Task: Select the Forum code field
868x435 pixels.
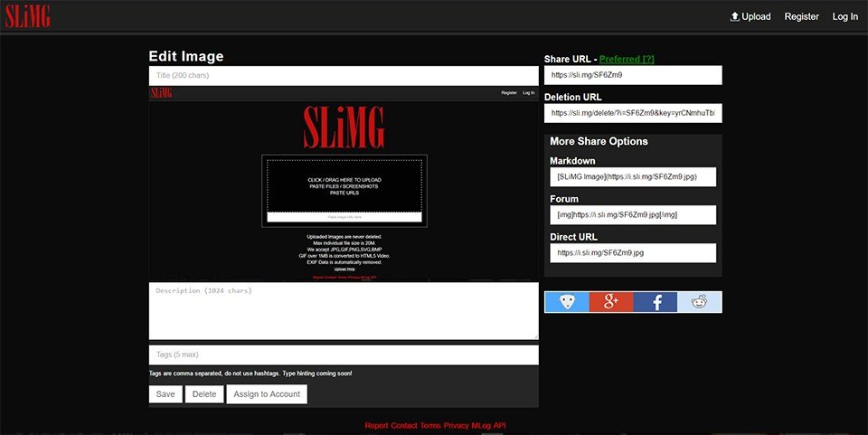Action: tap(633, 214)
